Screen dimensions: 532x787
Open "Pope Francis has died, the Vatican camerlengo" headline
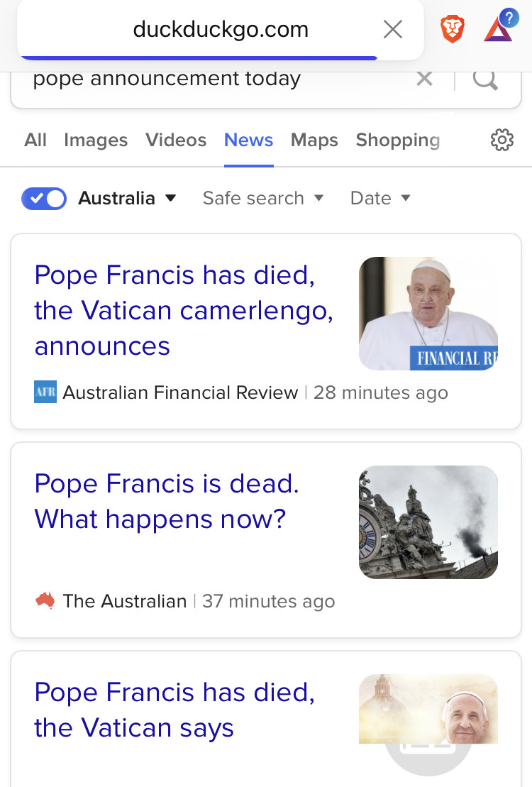point(184,310)
